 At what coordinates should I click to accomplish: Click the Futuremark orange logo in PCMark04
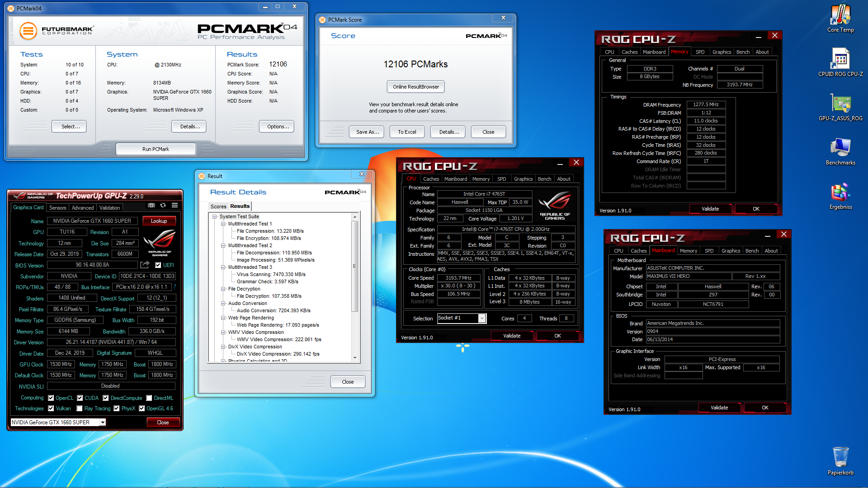pyautogui.click(x=28, y=31)
